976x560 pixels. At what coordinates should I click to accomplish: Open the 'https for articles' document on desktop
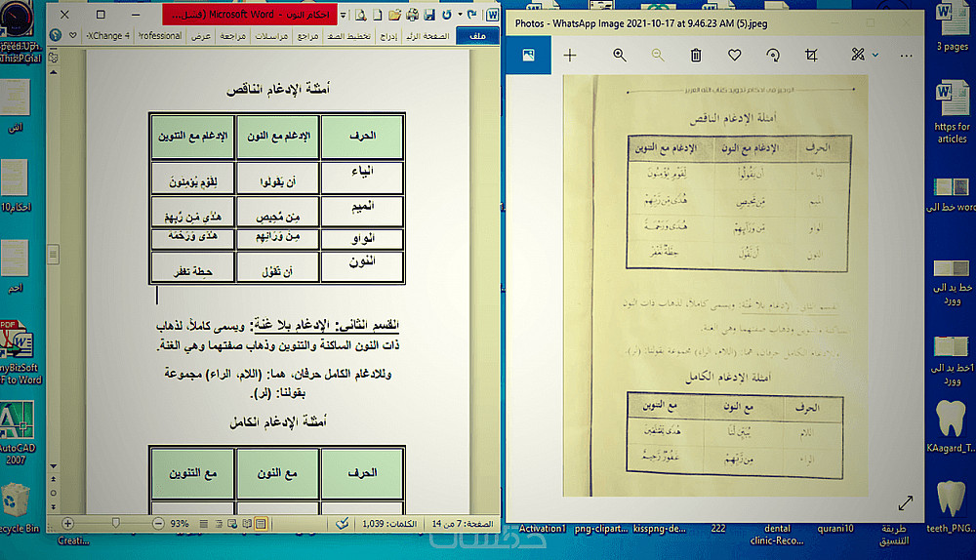click(x=952, y=112)
